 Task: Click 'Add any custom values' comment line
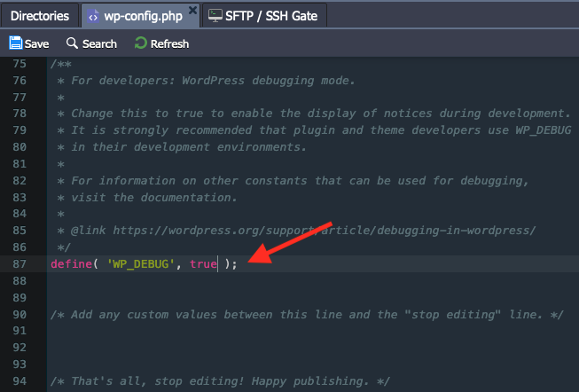tap(307, 315)
